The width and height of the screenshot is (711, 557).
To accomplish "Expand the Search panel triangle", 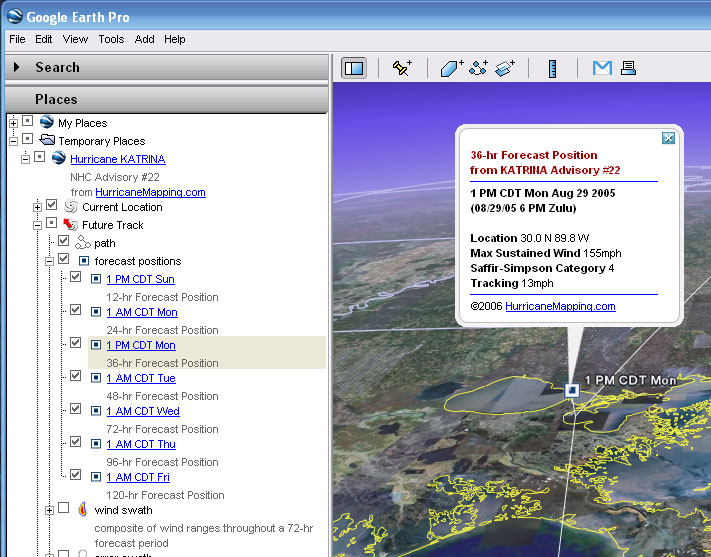I will (x=17, y=67).
